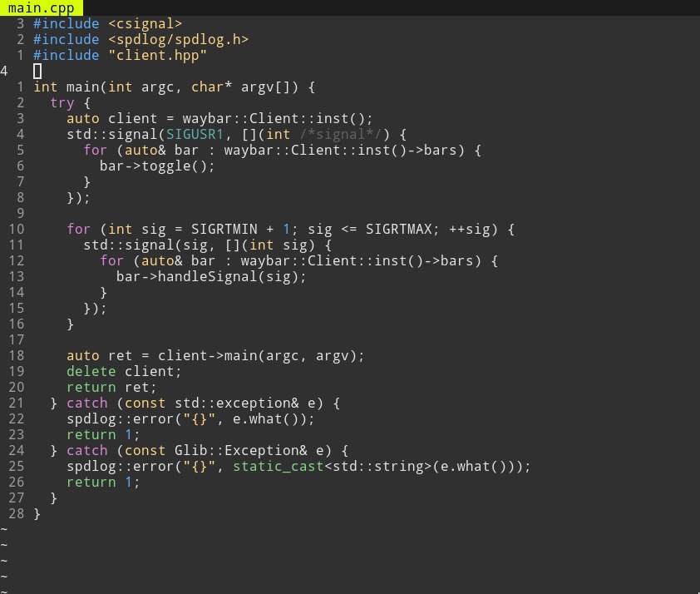Click the int main(int argc, char* argv[]) declaration
This screenshot has height=594, width=700.
(x=174, y=87)
